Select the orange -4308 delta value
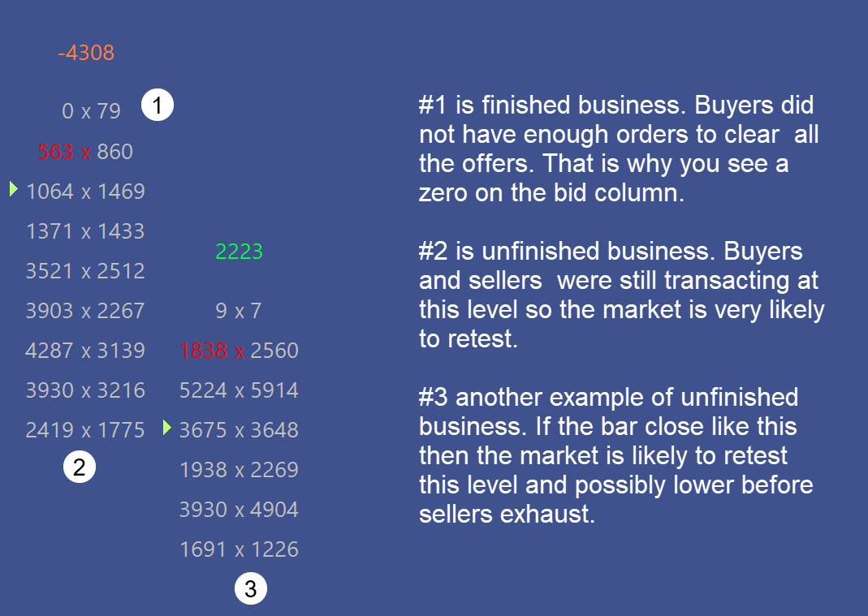 [86, 53]
